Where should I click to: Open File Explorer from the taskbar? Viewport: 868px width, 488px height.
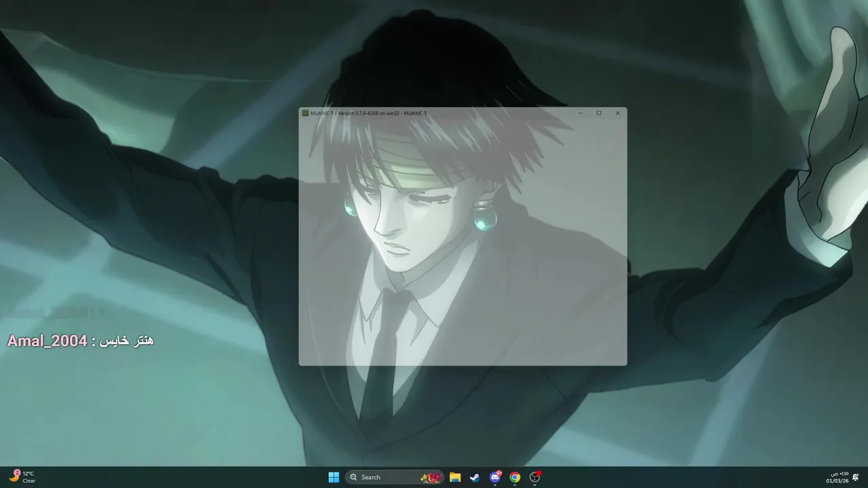click(x=455, y=477)
